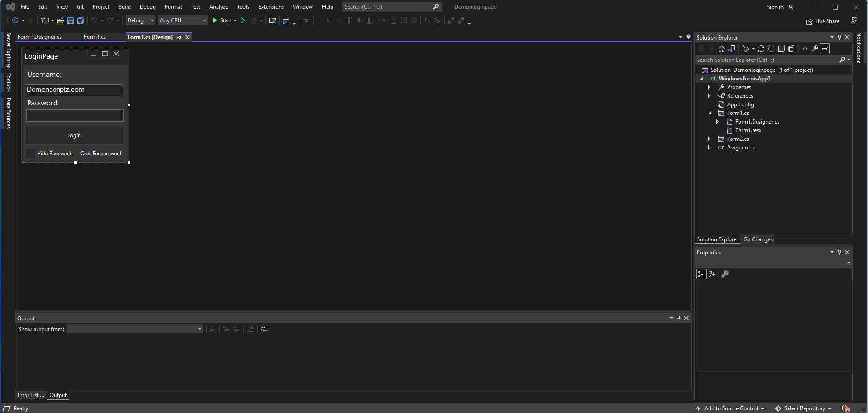The image size is (868, 413).
Task: Click View Code icon in Solution Explorer
Action: pyautogui.click(x=805, y=49)
